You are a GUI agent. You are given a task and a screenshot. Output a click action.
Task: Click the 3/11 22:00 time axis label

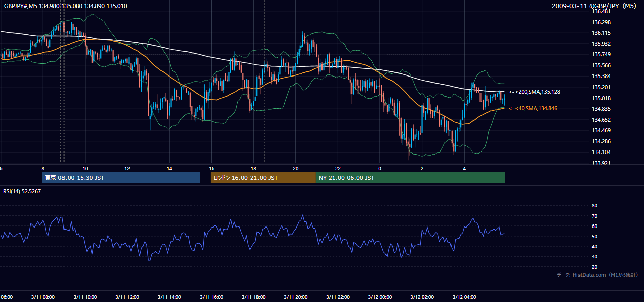[x=338, y=297]
